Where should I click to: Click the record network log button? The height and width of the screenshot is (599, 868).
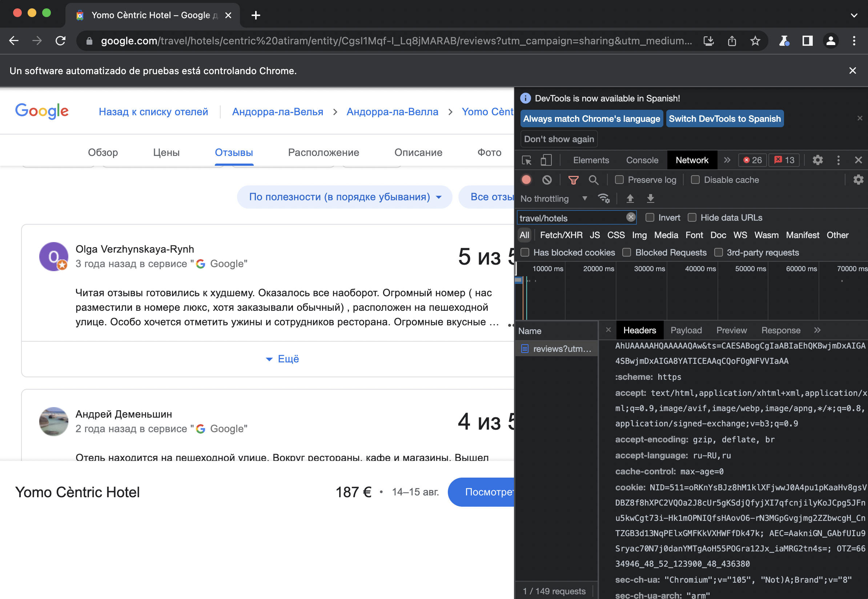coord(526,180)
